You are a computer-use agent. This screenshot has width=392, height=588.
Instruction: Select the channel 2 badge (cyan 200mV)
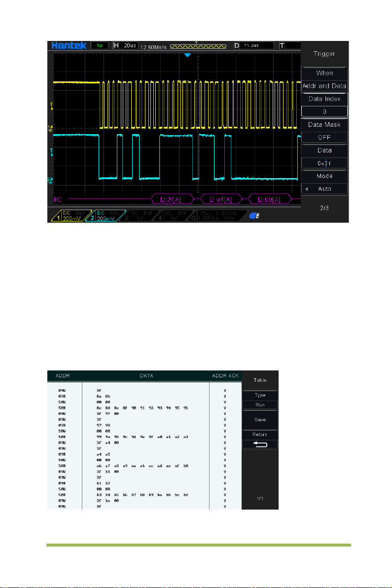[x=106, y=216]
